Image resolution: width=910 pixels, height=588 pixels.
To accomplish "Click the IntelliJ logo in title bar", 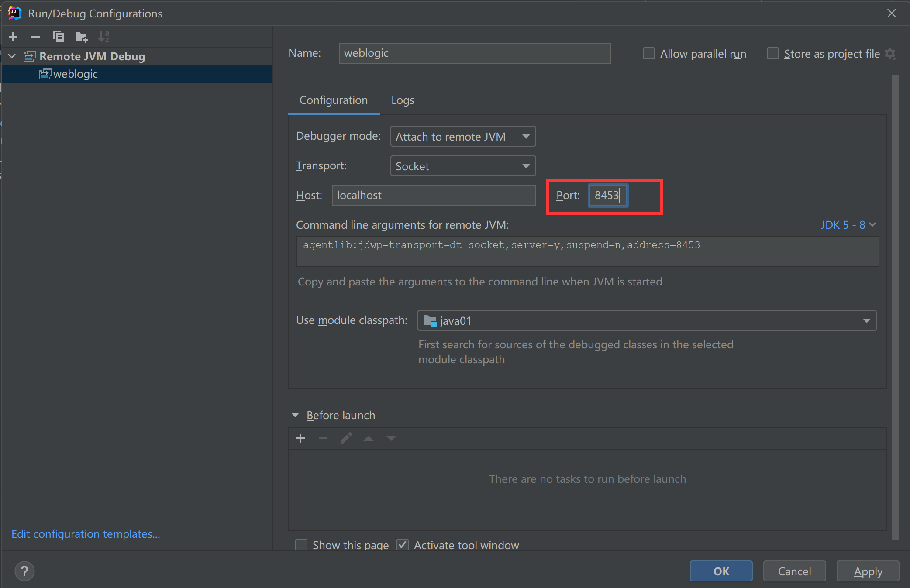I will [15, 13].
